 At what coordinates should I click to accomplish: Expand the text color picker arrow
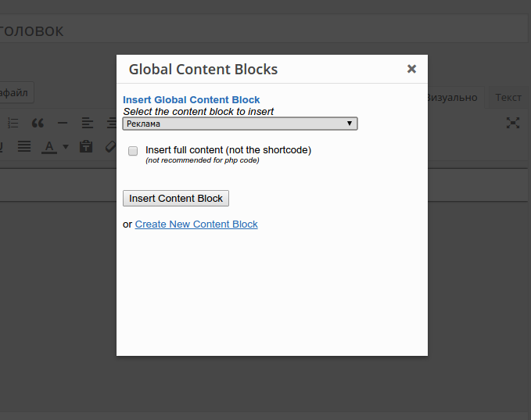tap(66, 146)
